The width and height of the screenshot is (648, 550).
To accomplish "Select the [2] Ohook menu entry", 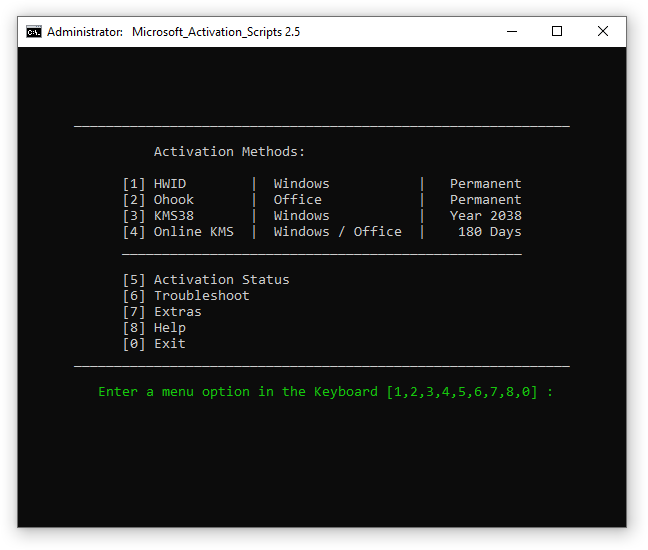I will point(158,200).
